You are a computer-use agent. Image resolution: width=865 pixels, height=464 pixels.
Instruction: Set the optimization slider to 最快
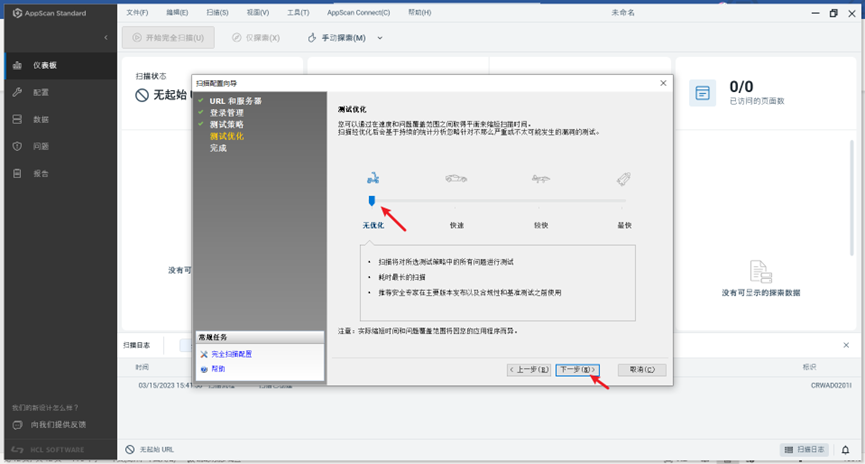click(x=623, y=201)
